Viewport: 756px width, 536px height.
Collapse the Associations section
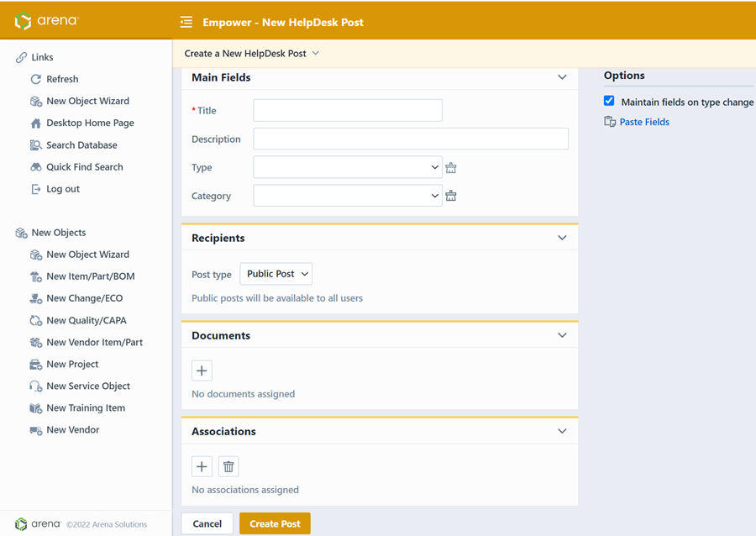[x=562, y=431]
